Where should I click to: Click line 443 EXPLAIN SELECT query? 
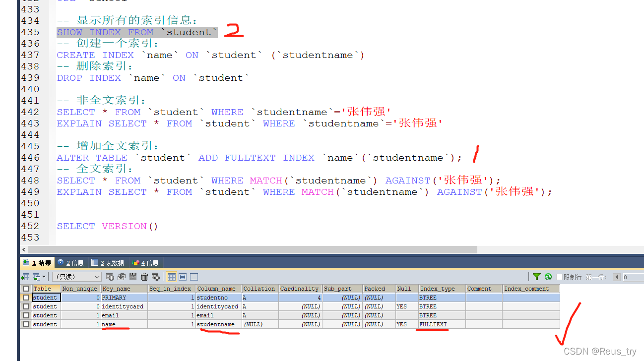tap(250, 123)
